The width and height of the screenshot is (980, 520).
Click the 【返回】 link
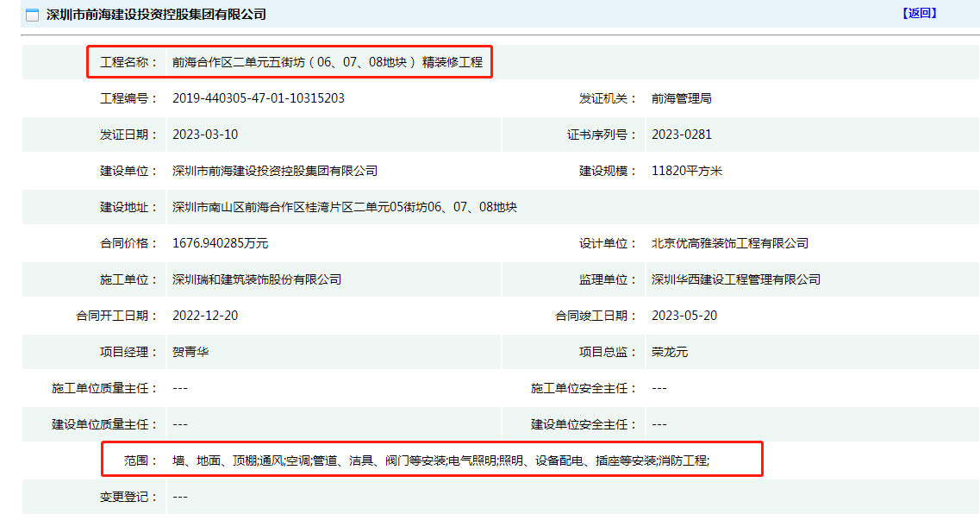(x=919, y=14)
